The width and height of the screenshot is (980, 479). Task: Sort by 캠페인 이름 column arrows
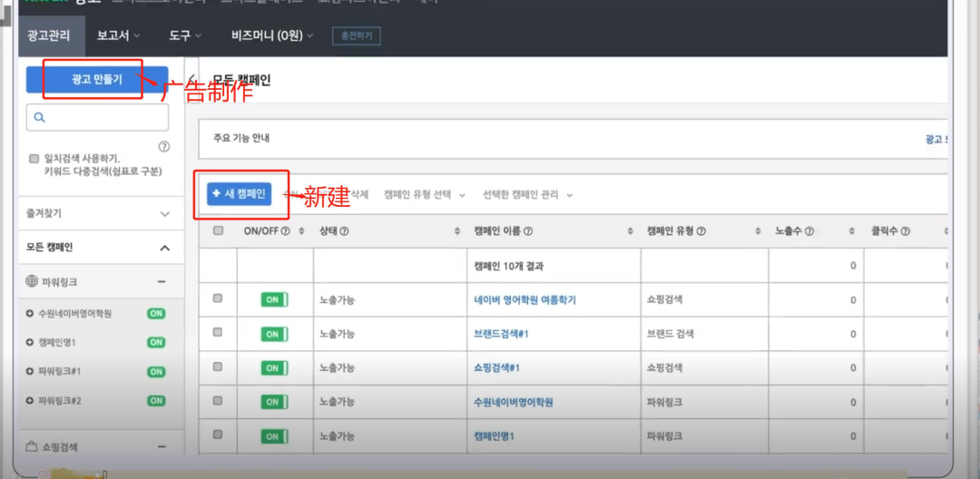click(630, 231)
